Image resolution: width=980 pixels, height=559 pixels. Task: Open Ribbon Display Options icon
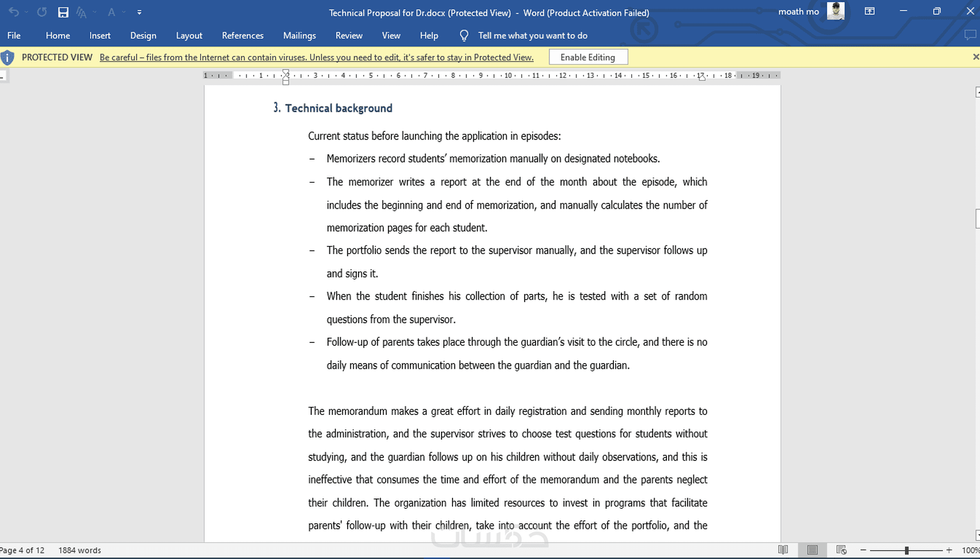click(x=869, y=12)
